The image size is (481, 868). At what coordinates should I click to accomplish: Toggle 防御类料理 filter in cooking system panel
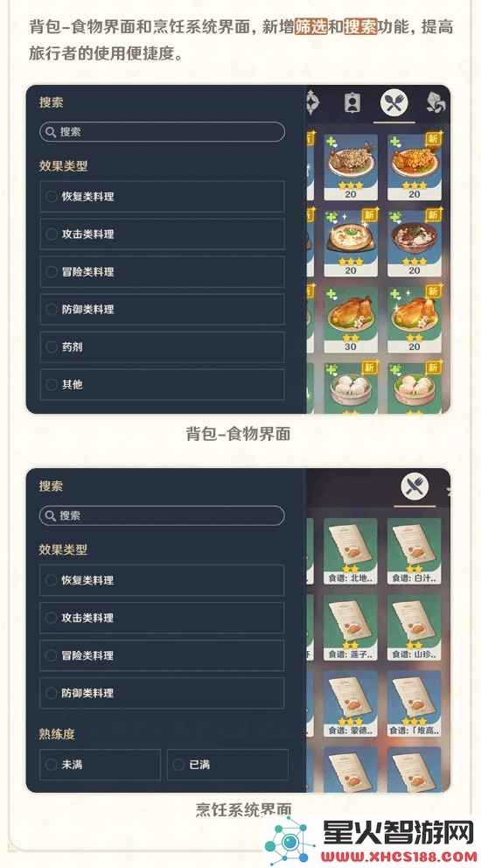(x=162, y=693)
